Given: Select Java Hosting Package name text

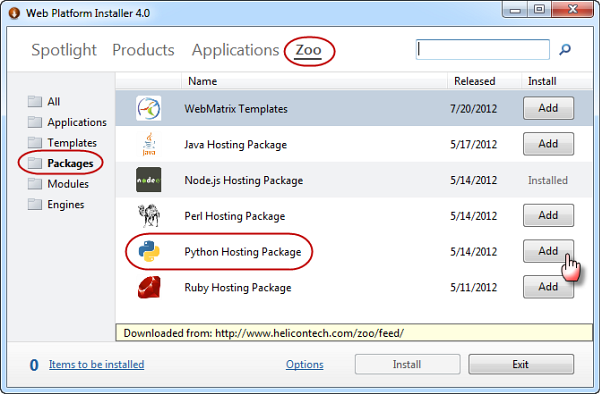Looking at the screenshot, I should [235, 145].
